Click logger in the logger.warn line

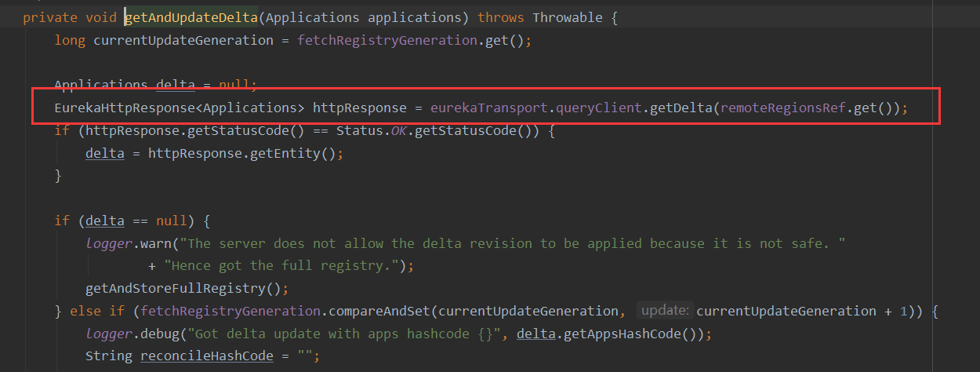(x=109, y=243)
